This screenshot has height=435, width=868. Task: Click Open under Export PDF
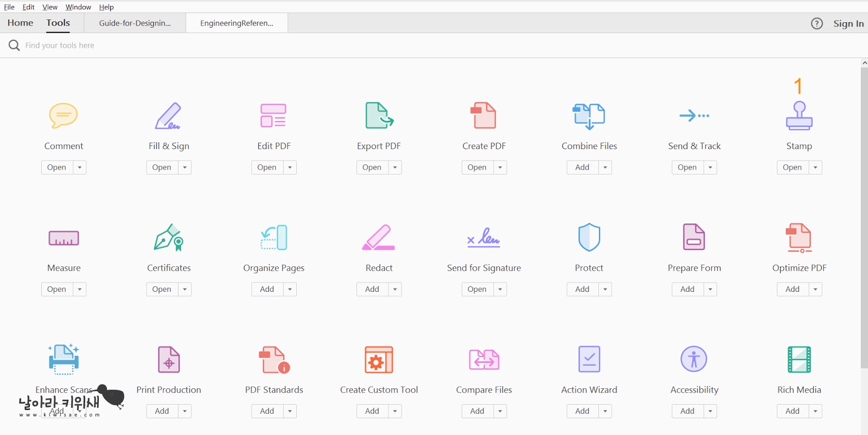pos(372,168)
